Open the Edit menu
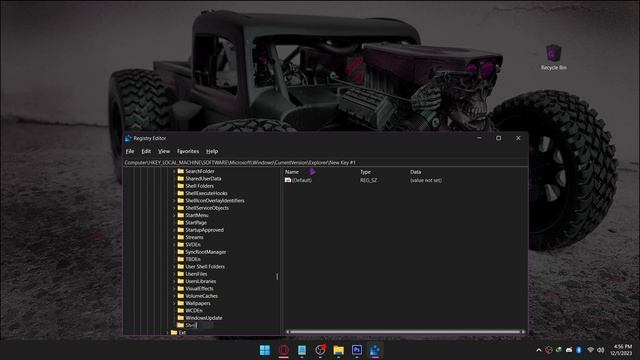 pos(146,151)
